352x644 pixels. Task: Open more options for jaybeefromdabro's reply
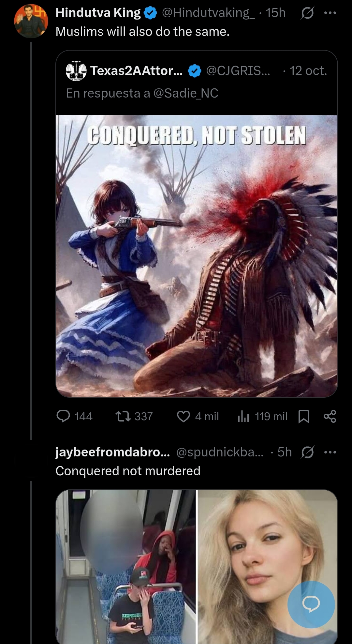pos(330,452)
